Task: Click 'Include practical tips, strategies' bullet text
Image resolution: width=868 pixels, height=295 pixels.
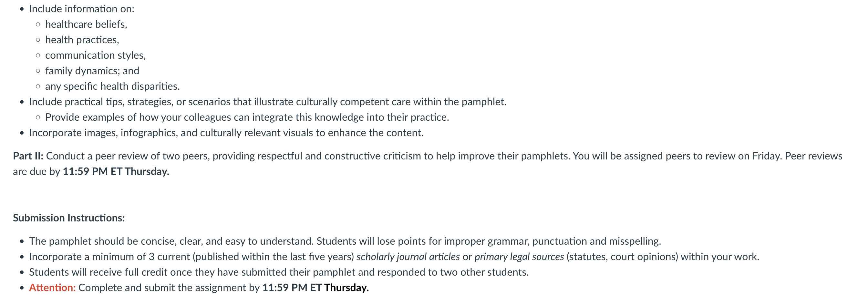Action: pos(268,102)
